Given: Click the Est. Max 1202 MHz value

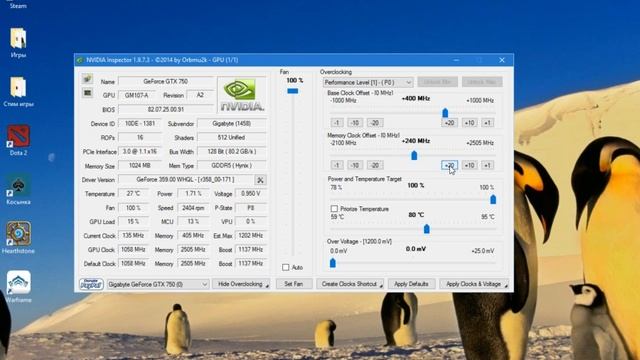Looking at the screenshot, I should click(x=250, y=236).
